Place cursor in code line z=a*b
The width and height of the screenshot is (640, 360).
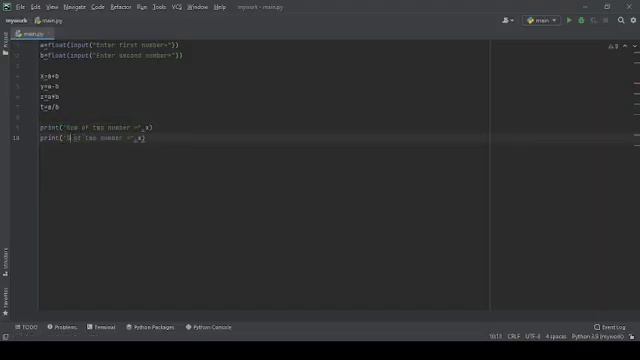[49, 97]
